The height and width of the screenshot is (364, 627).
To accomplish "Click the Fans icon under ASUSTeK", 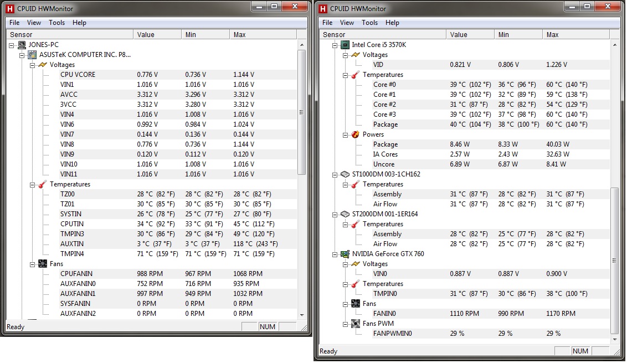I will tap(43, 264).
